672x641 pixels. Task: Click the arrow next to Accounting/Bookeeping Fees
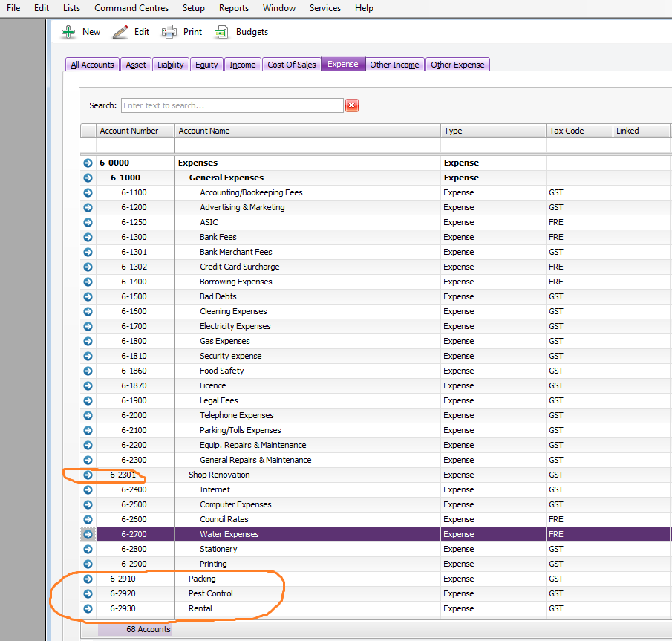click(88, 192)
